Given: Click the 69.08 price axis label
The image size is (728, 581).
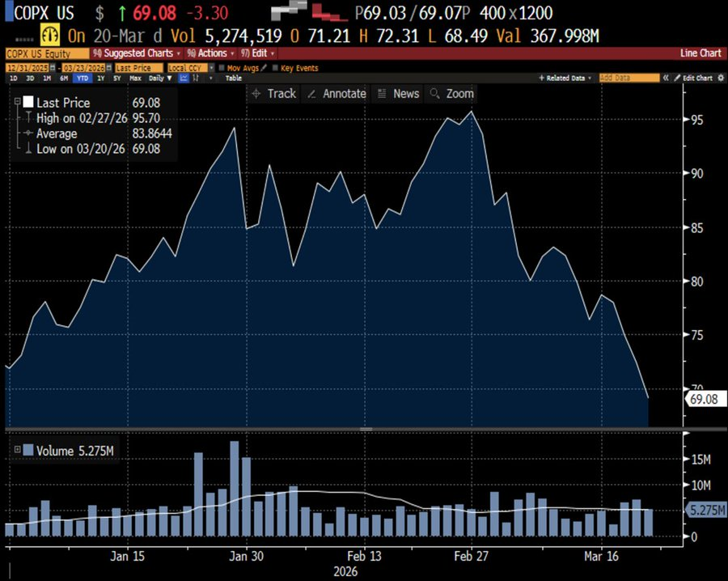Looking at the screenshot, I should point(705,399).
